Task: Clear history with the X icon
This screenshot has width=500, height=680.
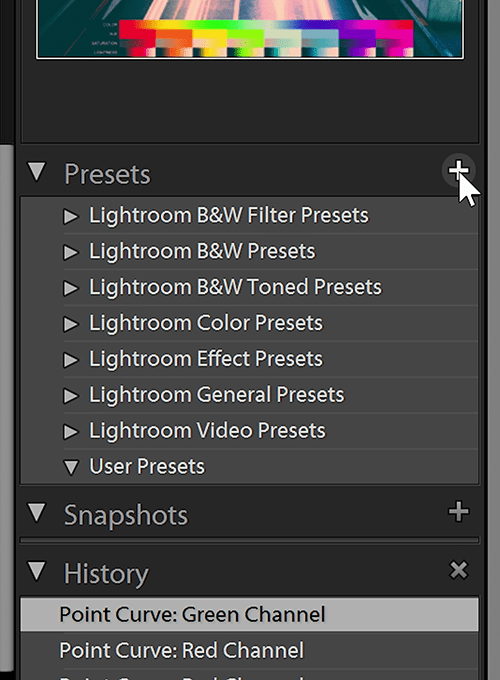Action: (x=458, y=570)
